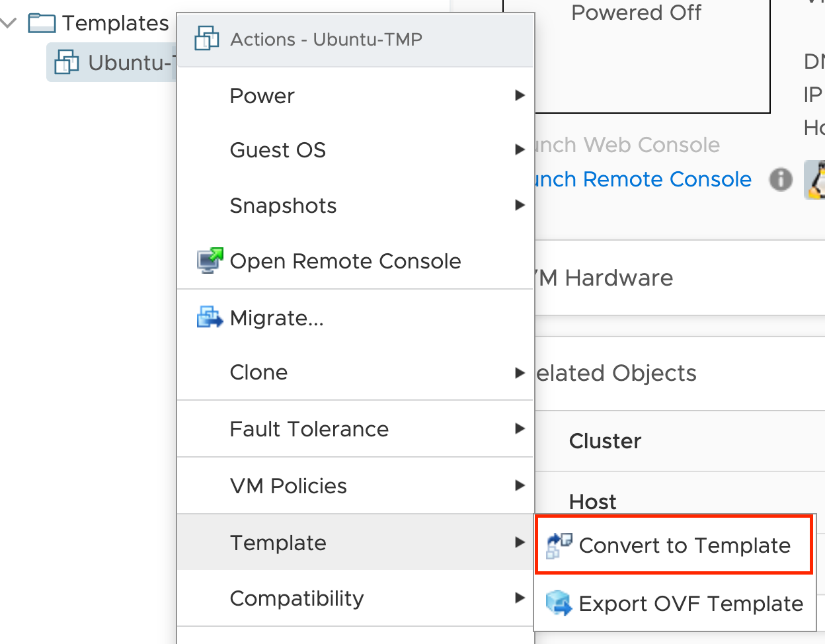The width and height of the screenshot is (825, 644).
Task: Choose Convert to Template
Action: 674,545
